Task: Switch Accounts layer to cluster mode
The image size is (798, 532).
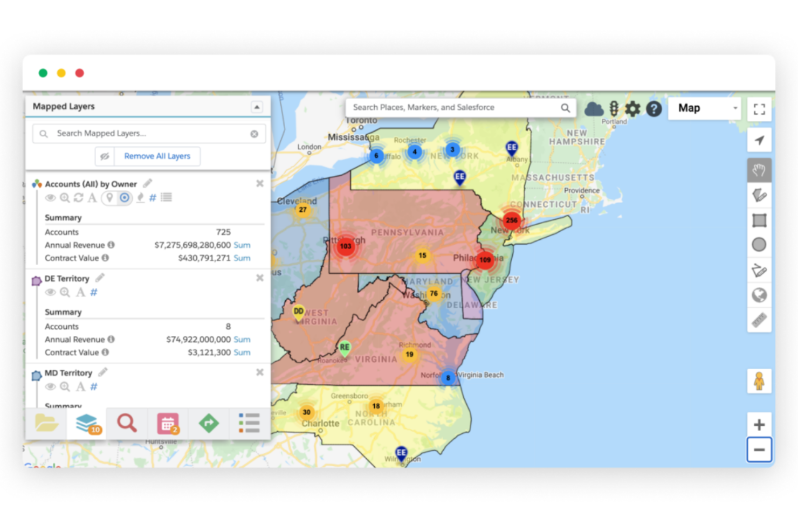Action: pyautogui.click(x=125, y=198)
